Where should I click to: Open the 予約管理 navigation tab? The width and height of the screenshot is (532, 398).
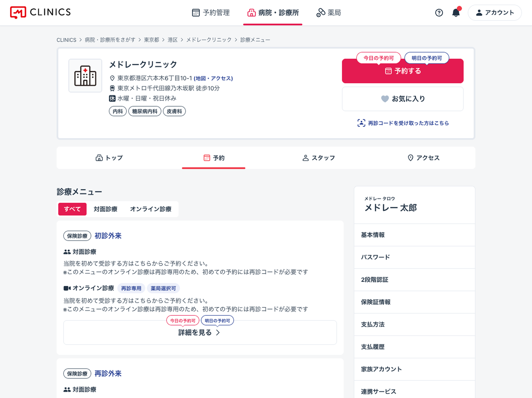[x=211, y=12]
